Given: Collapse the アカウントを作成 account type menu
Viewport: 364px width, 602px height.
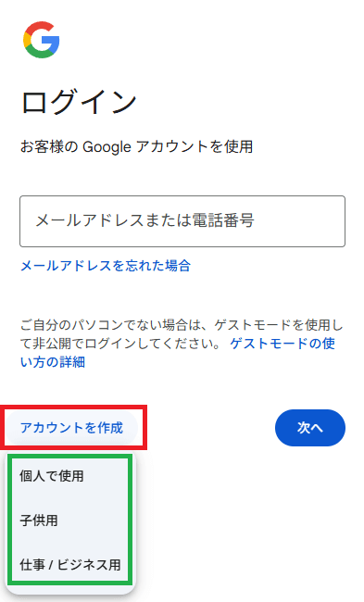Looking at the screenshot, I should pos(72,428).
